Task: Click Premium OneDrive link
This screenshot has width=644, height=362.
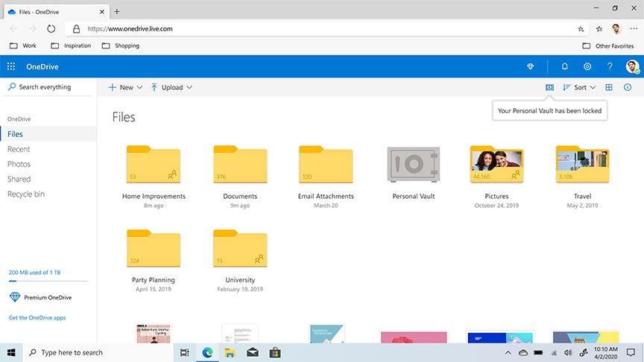Action: coord(40,297)
